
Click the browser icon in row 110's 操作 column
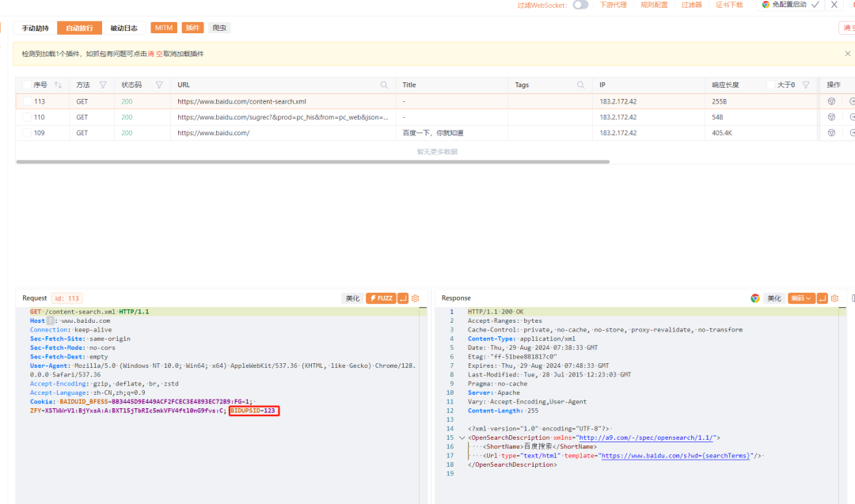click(x=831, y=117)
